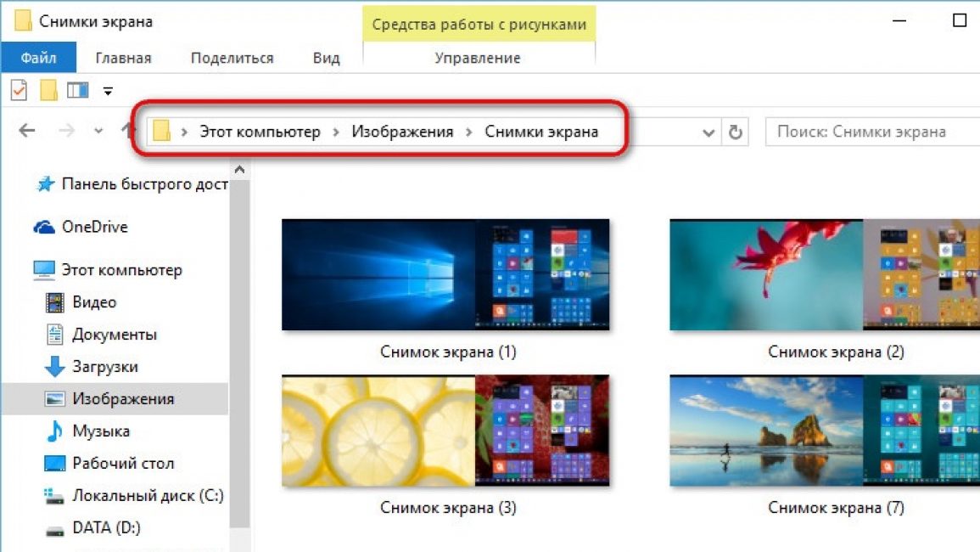The width and height of the screenshot is (980, 552).
Task: Open the Документы folder in navigation tree
Action: [x=115, y=335]
